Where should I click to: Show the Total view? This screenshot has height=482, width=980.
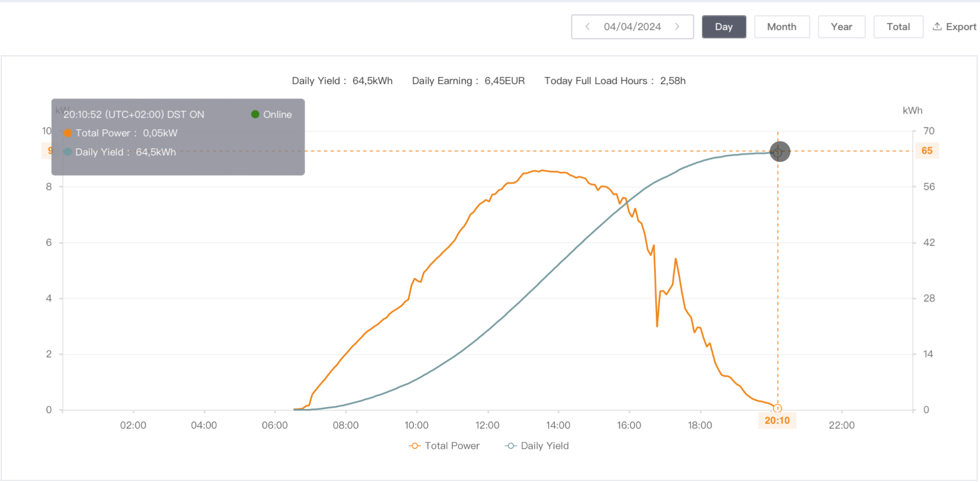[898, 27]
